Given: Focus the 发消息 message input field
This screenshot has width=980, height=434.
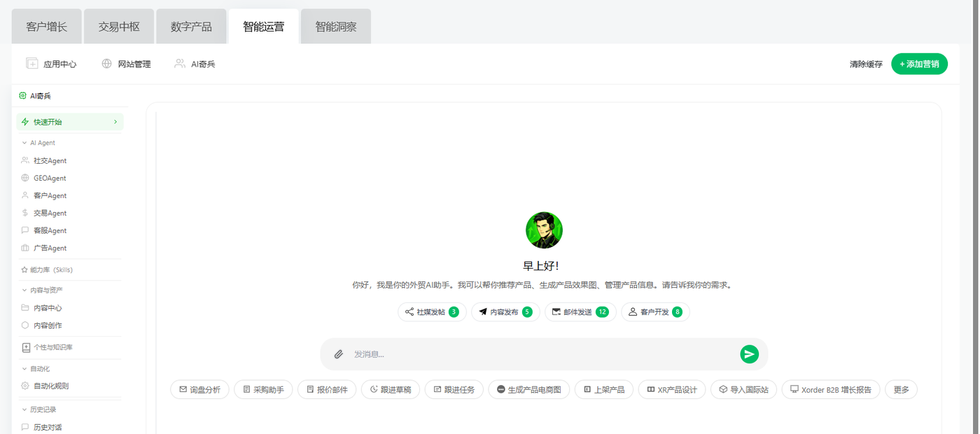Looking at the screenshot, I should [542, 354].
